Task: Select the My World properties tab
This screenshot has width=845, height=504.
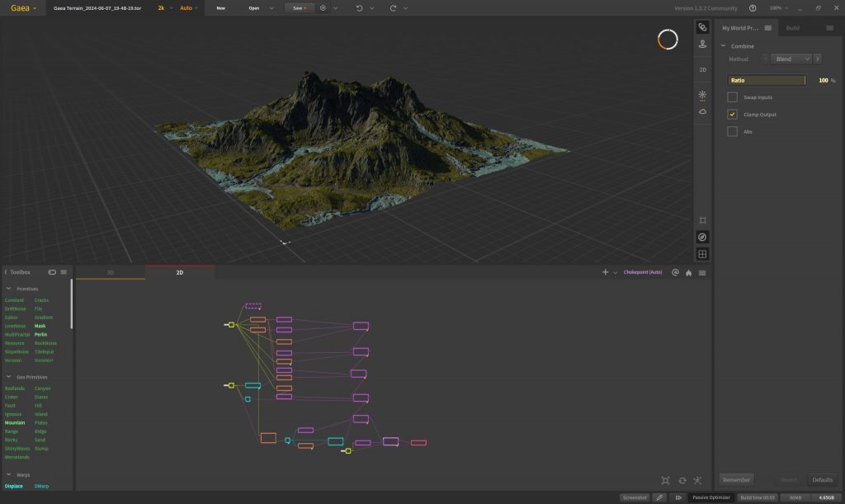Action: 740,28
